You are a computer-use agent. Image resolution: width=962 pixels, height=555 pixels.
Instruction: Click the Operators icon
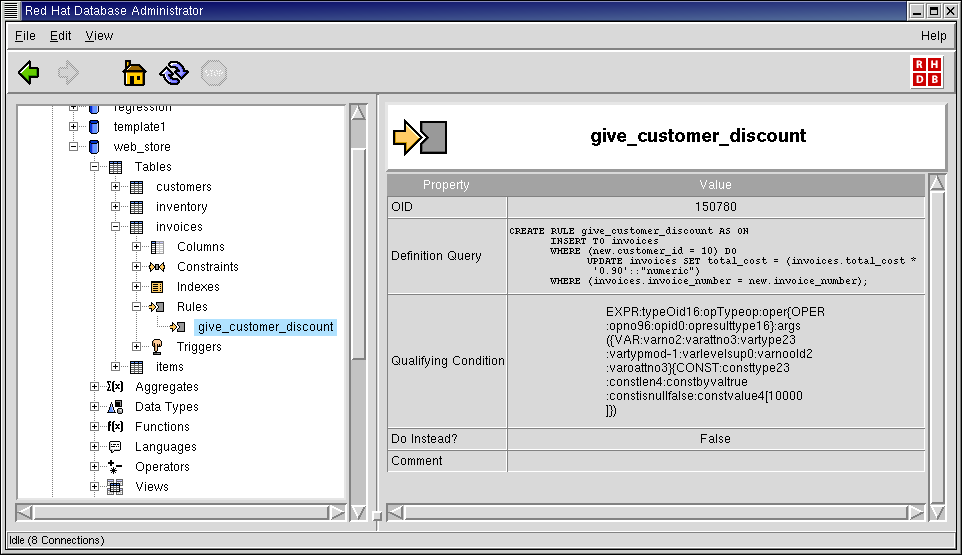click(x=115, y=467)
